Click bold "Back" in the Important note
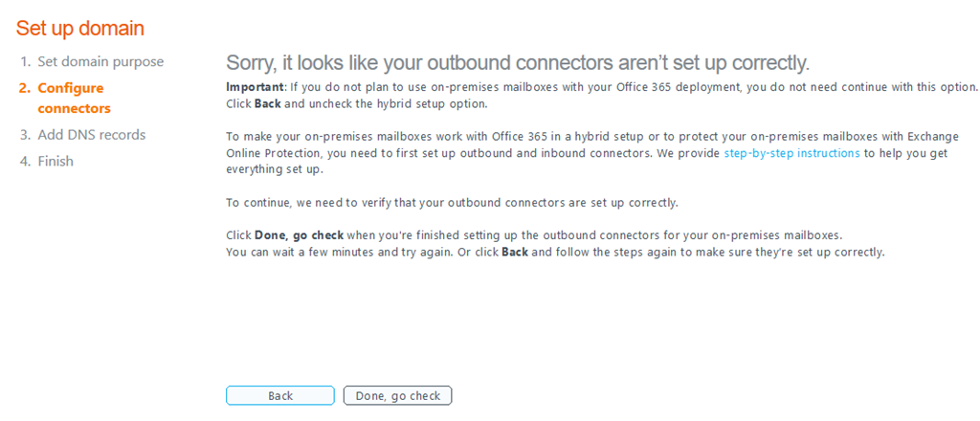980x421 pixels. tap(268, 103)
